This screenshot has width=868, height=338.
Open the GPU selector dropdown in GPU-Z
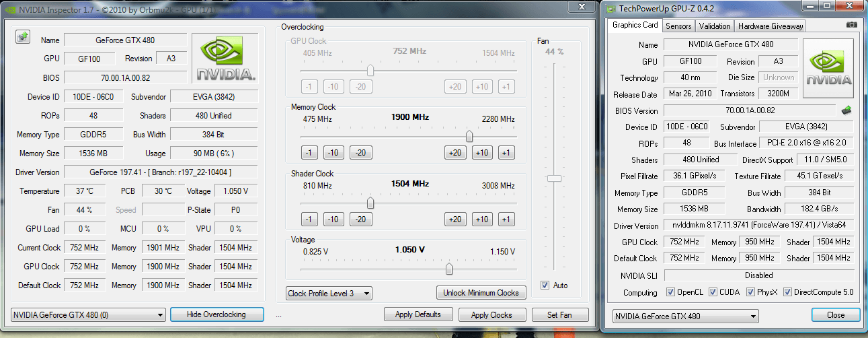[686, 316]
